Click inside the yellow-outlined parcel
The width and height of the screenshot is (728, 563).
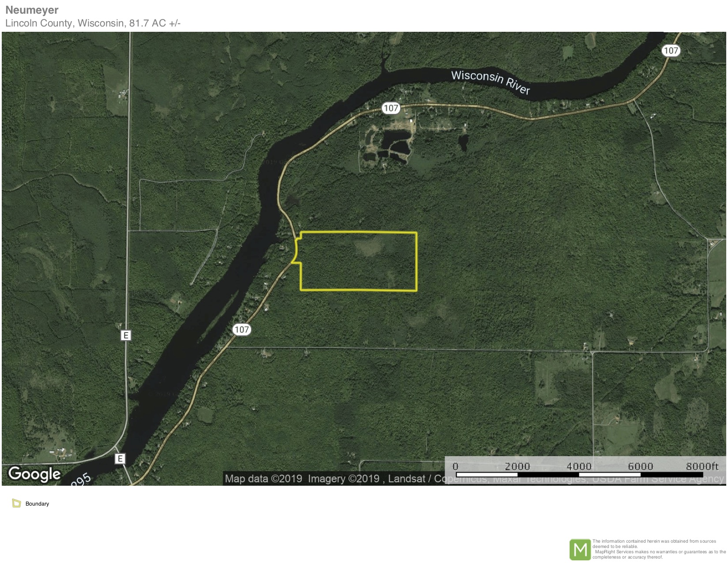(x=358, y=261)
